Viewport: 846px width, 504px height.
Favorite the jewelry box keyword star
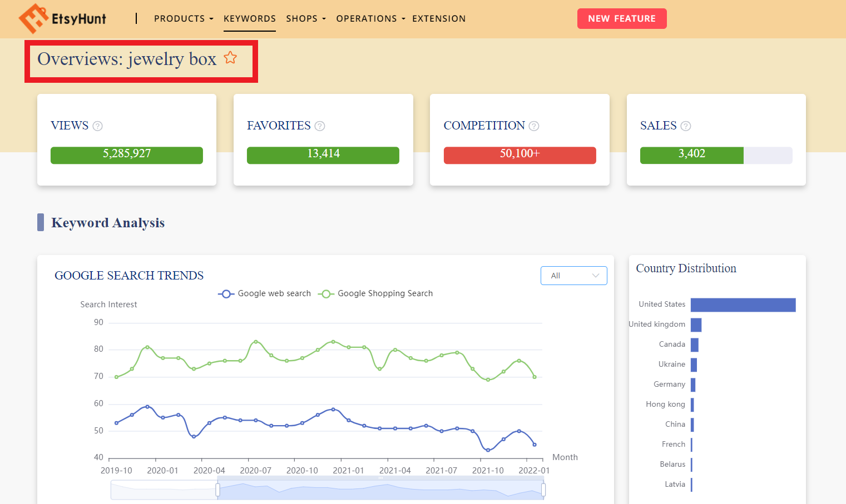[x=230, y=58]
